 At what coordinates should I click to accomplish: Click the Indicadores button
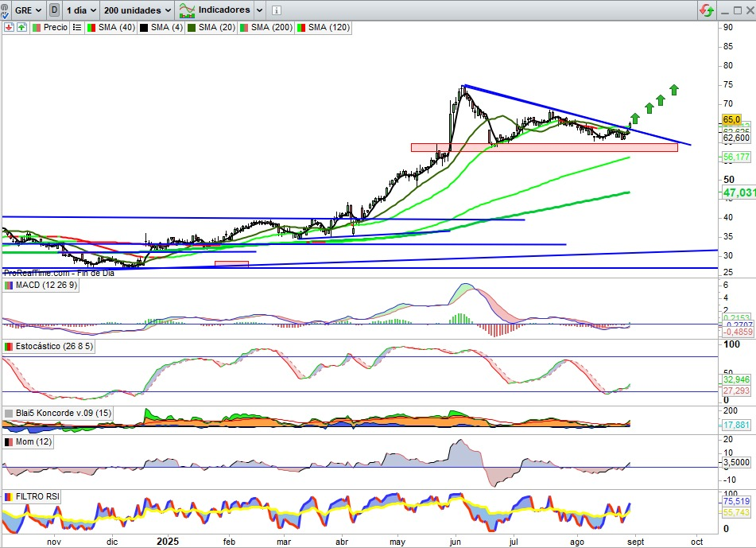[215, 10]
